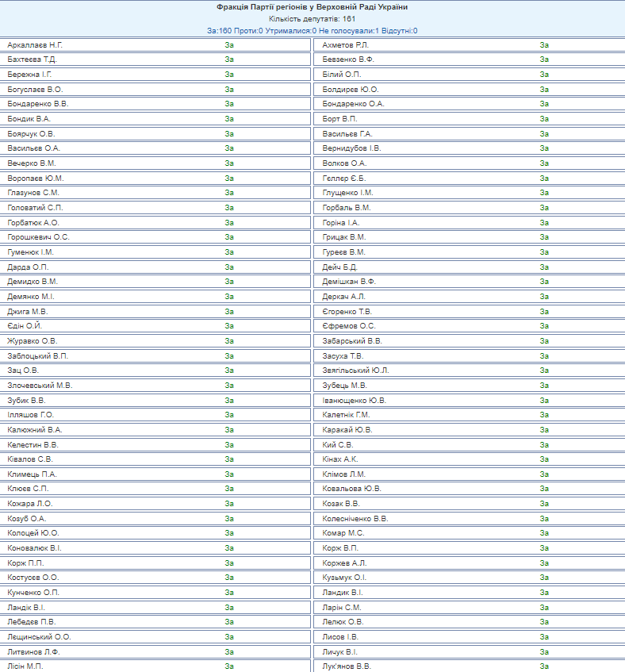The height and width of the screenshot is (672, 625).
Task: Click on deputy name Геллер Є.Б.
Action: (345, 179)
